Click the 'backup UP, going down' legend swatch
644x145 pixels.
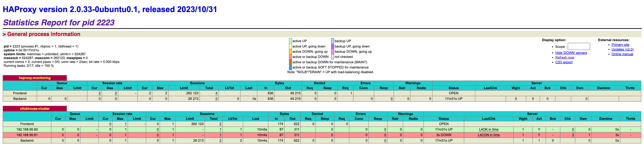tap(333, 46)
